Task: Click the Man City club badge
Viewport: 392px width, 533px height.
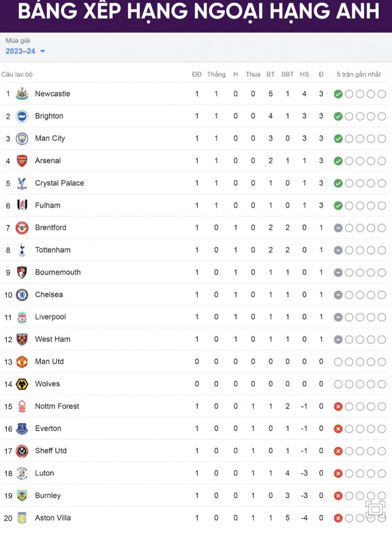Action: point(22,138)
